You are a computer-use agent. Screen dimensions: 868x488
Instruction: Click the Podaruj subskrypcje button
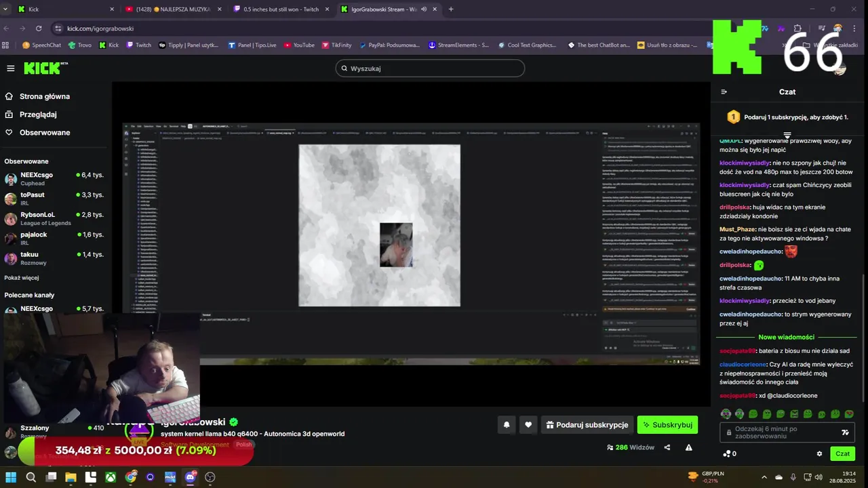[587, 425]
